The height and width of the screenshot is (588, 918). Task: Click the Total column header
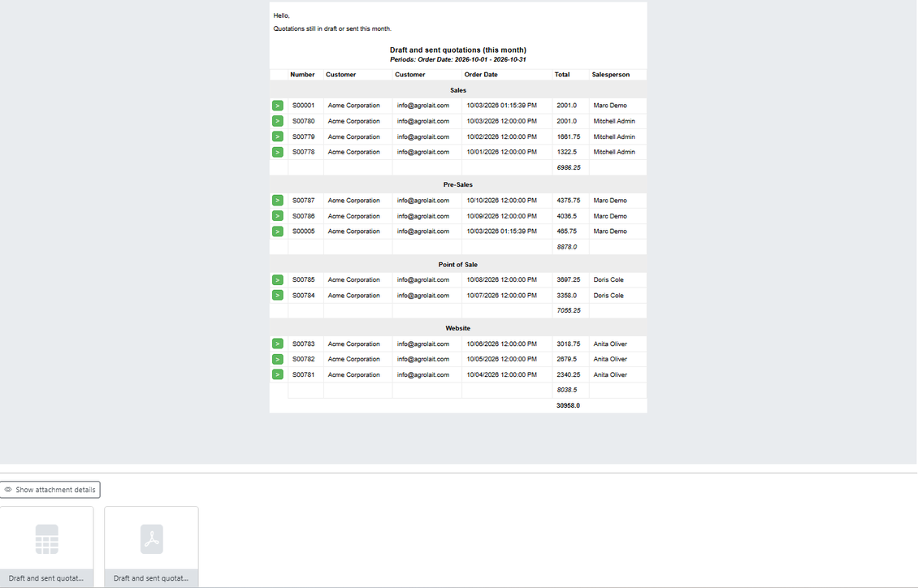pos(562,75)
